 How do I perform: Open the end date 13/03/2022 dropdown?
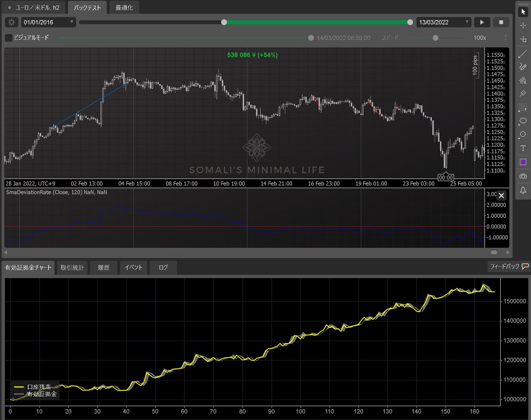444,22
